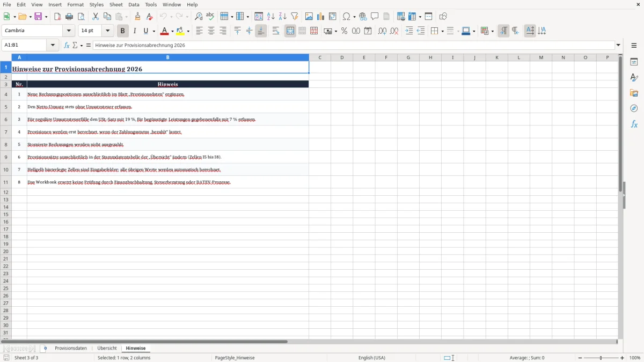
Task: Click the Copy icon
Action: coord(107,17)
